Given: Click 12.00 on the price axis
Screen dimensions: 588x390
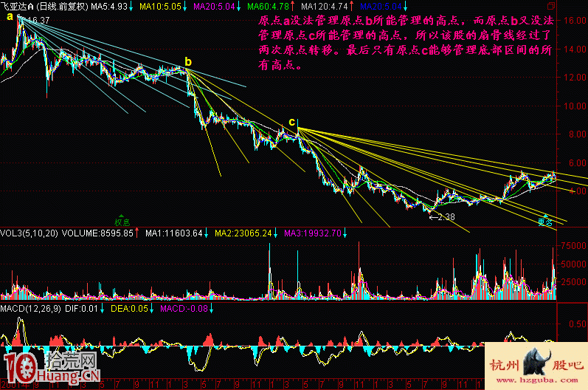Looking at the screenshot, I should [575, 78].
